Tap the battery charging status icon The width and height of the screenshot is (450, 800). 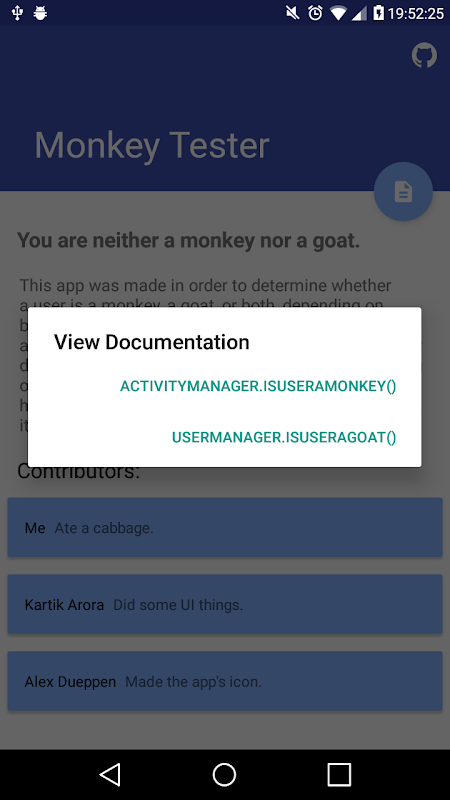(x=378, y=13)
